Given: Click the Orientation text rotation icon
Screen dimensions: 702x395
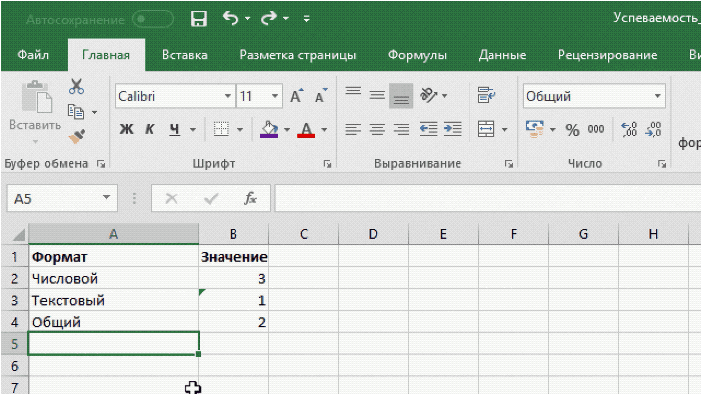Looking at the screenshot, I should coord(429,95).
